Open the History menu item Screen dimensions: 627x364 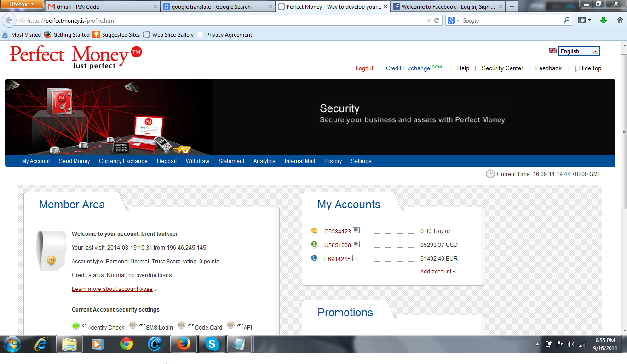(x=333, y=161)
